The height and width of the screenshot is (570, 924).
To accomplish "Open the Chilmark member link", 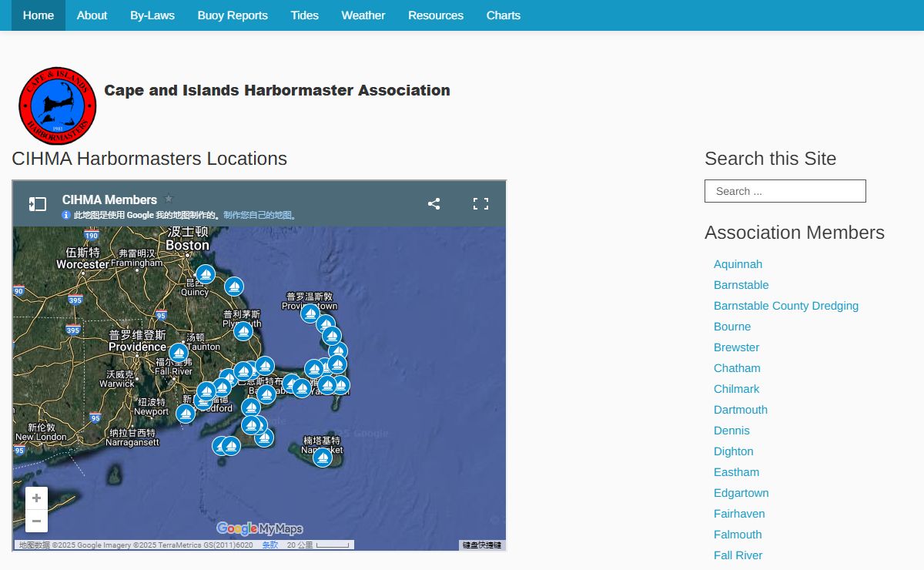I will [737, 389].
